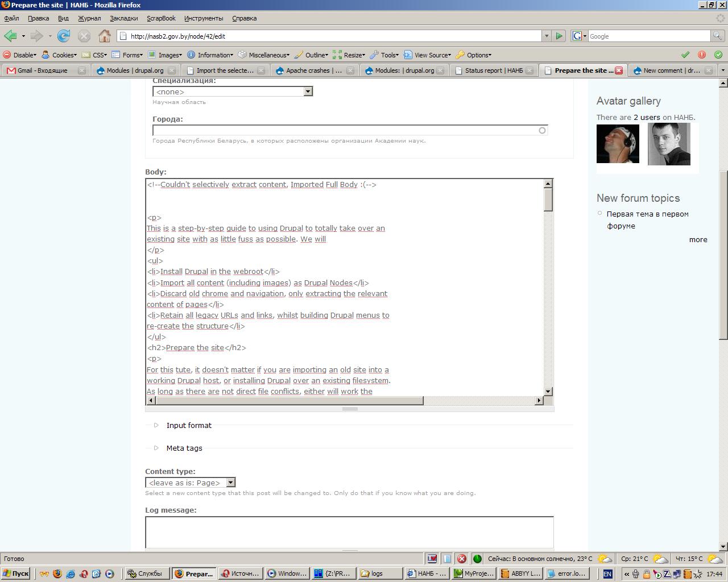Open the weather forecast icon in the status bar

tap(605, 559)
